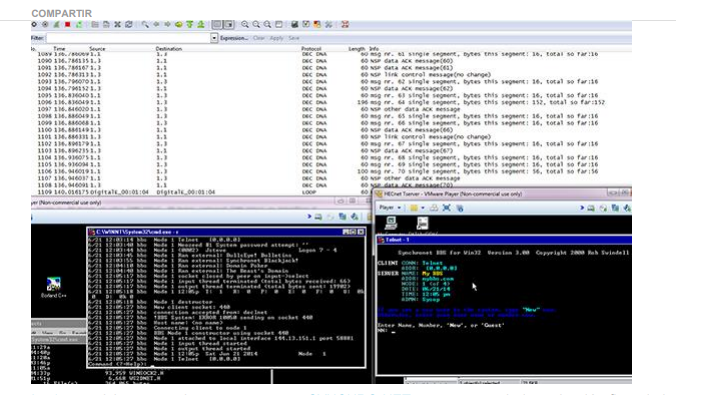The height and width of the screenshot is (395, 715).
Task: Reload the capture file icon
Action: (x=129, y=25)
